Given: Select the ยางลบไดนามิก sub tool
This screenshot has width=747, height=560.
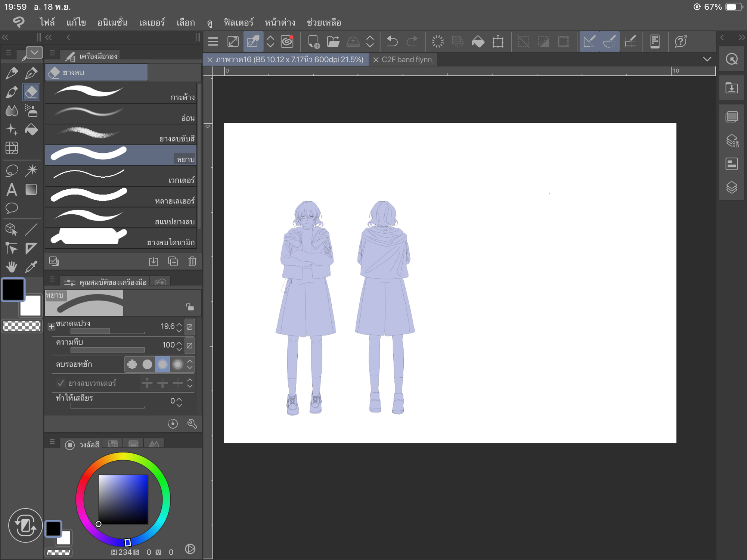Looking at the screenshot, I should point(120,238).
